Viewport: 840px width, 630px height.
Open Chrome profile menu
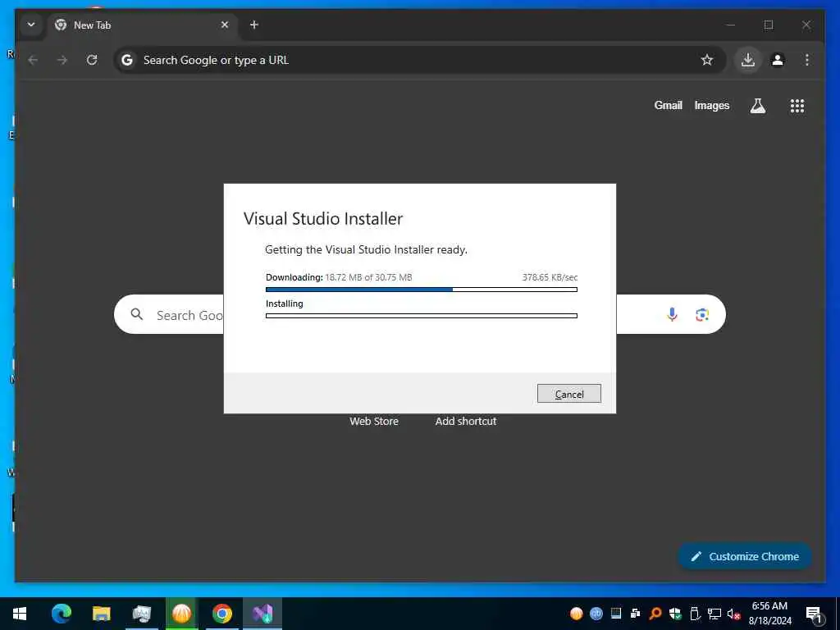pos(778,60)
